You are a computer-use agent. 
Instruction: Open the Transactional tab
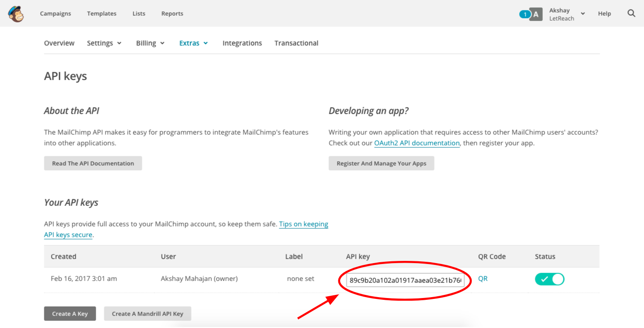(296, 43)
